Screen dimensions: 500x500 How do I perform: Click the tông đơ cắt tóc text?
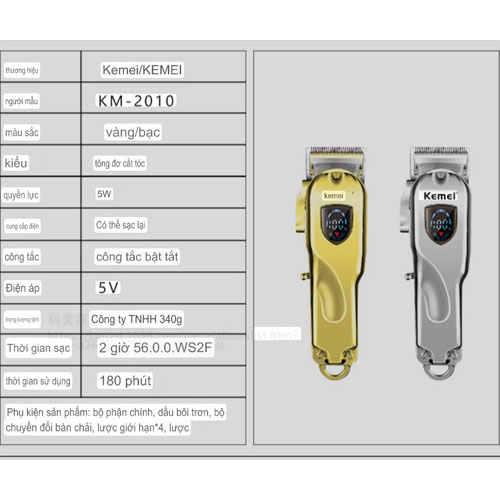[120, 163]
